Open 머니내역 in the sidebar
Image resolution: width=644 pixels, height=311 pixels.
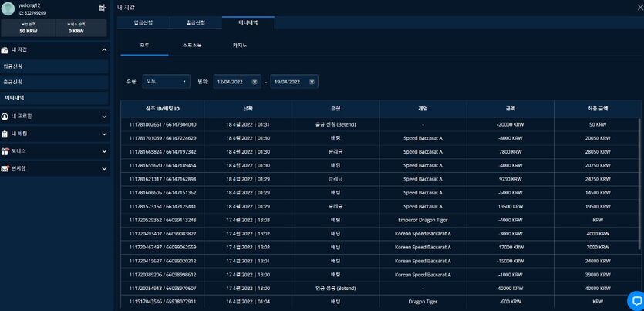54,98
